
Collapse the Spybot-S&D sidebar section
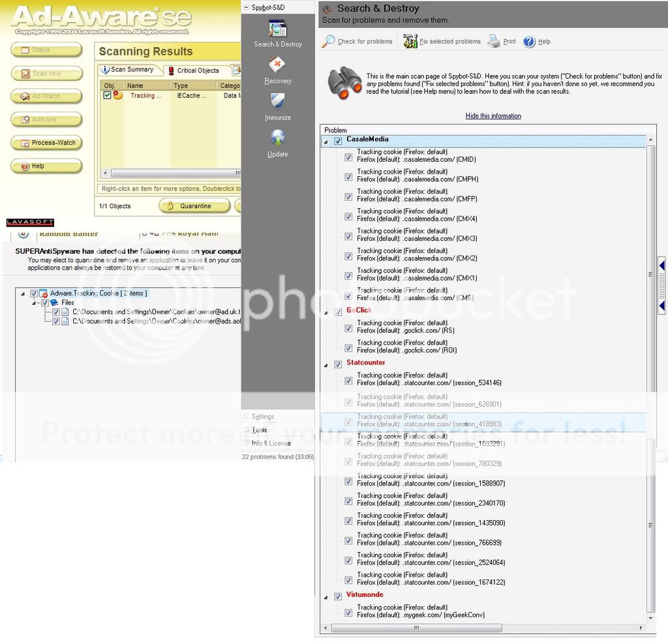click(246, 7)
